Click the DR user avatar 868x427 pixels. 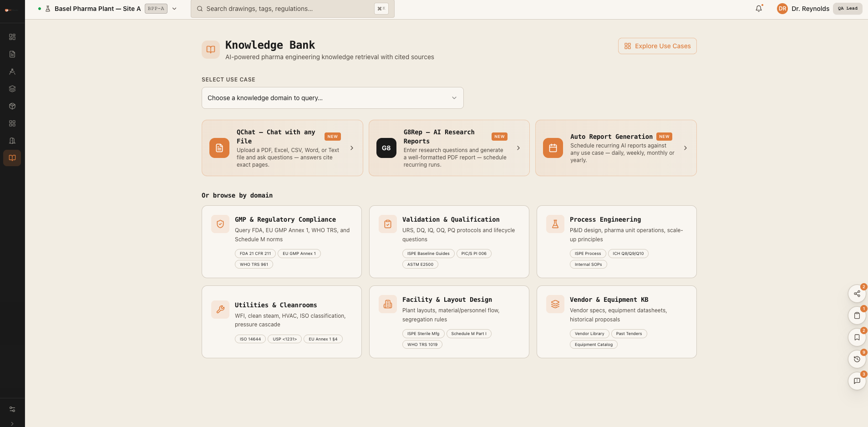[782, 9]
